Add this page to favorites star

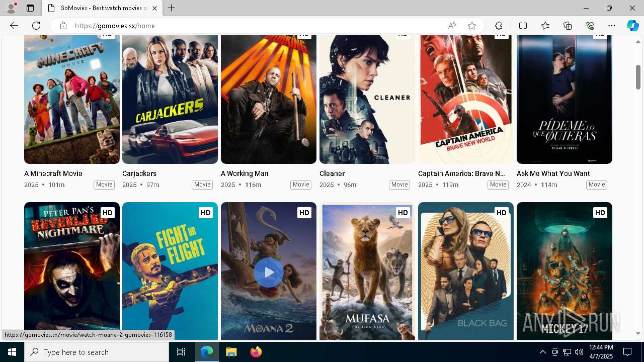pos(472,26)
